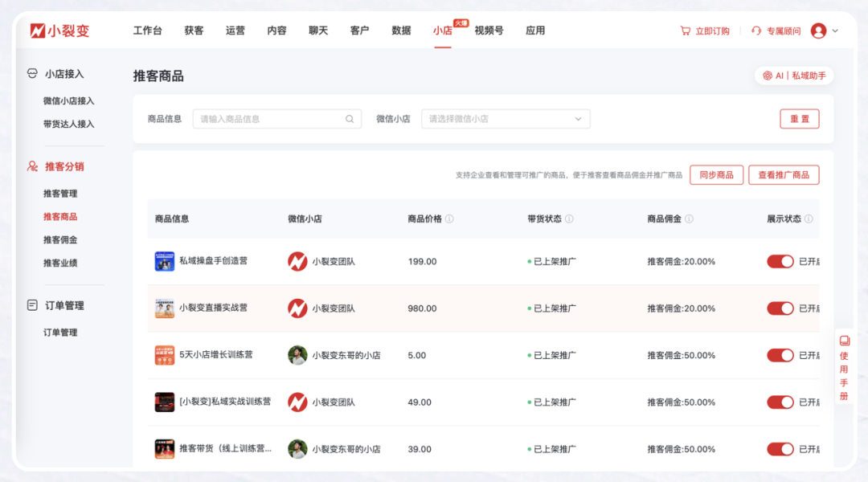Screen dimensions: 868x482
Task: Click the 同步商品 button
Action: (x=716, y=174)
